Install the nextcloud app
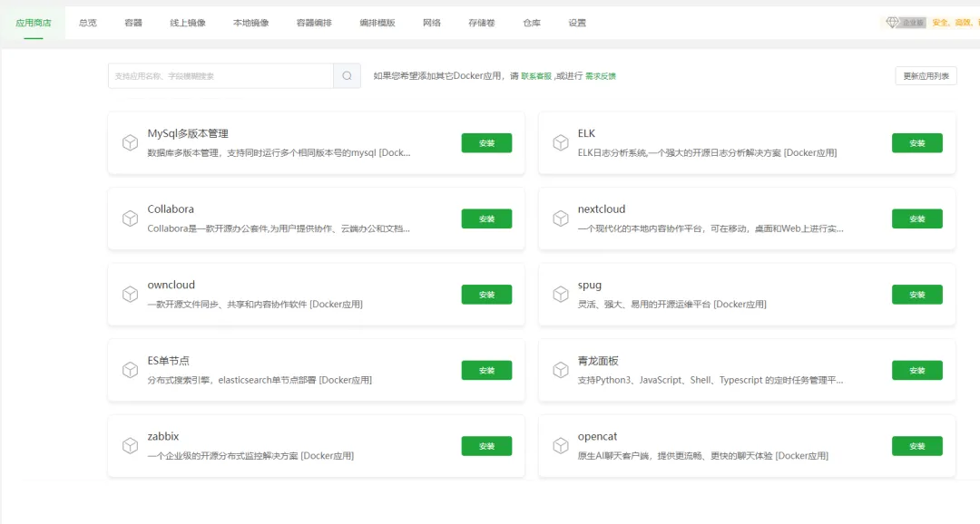The image size is (980, 524). [916, 218]
